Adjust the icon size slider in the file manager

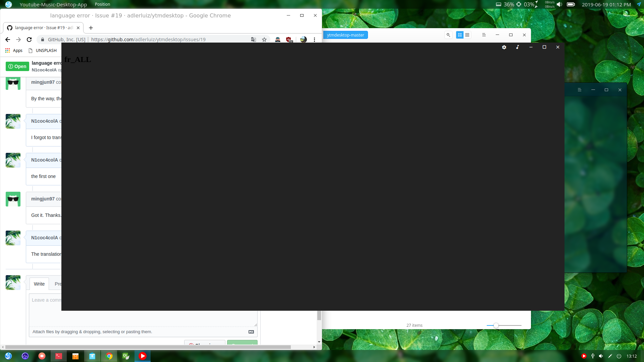click(496, 325)
